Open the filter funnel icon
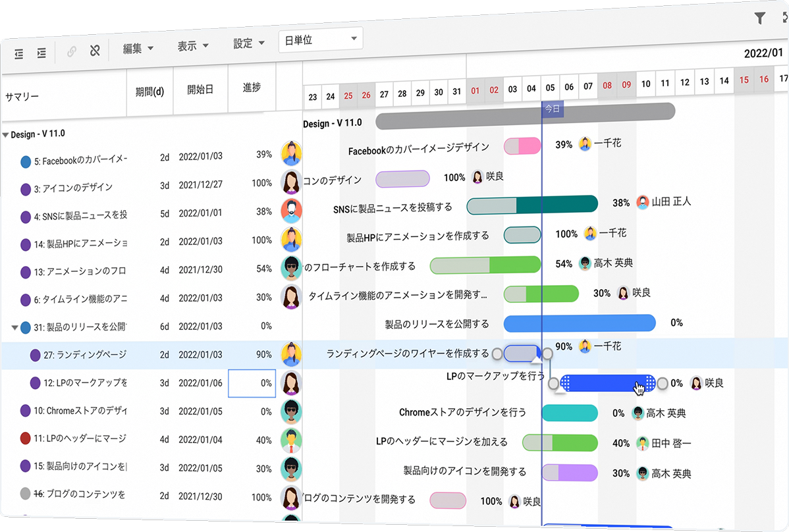 point(760,18)
